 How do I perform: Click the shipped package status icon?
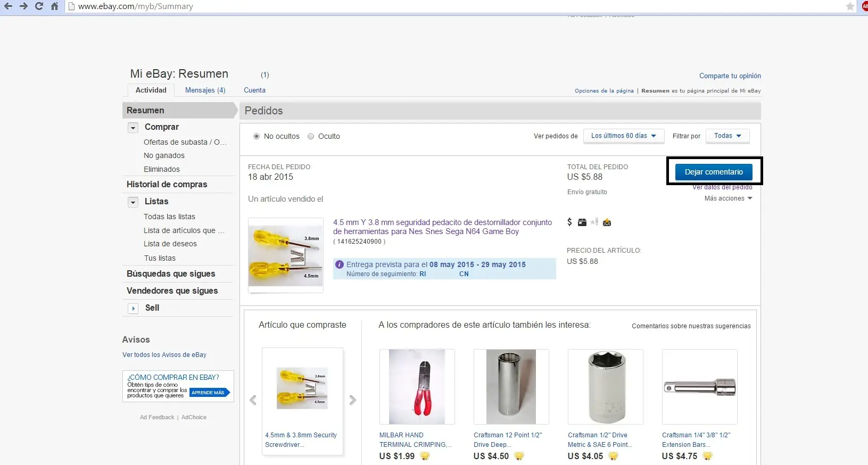click(582, 222)
